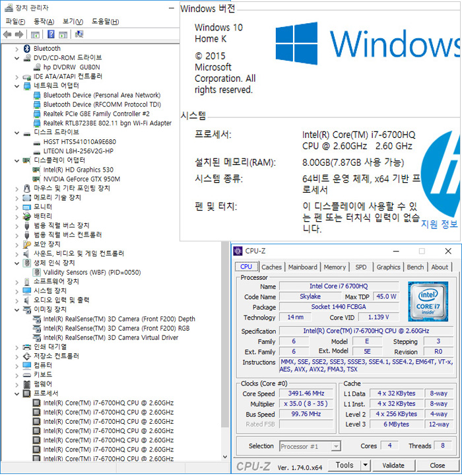The width and height of the screenshot is (462, 476).
Task: Click the HGST HTS541010A9E680 disk icon
Action: [37, 142]
